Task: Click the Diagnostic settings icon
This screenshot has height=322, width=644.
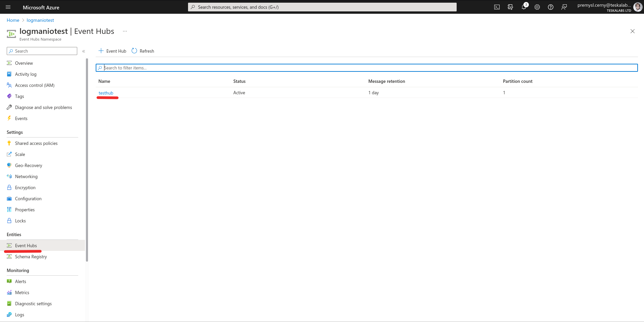Action: click(9, 304)
